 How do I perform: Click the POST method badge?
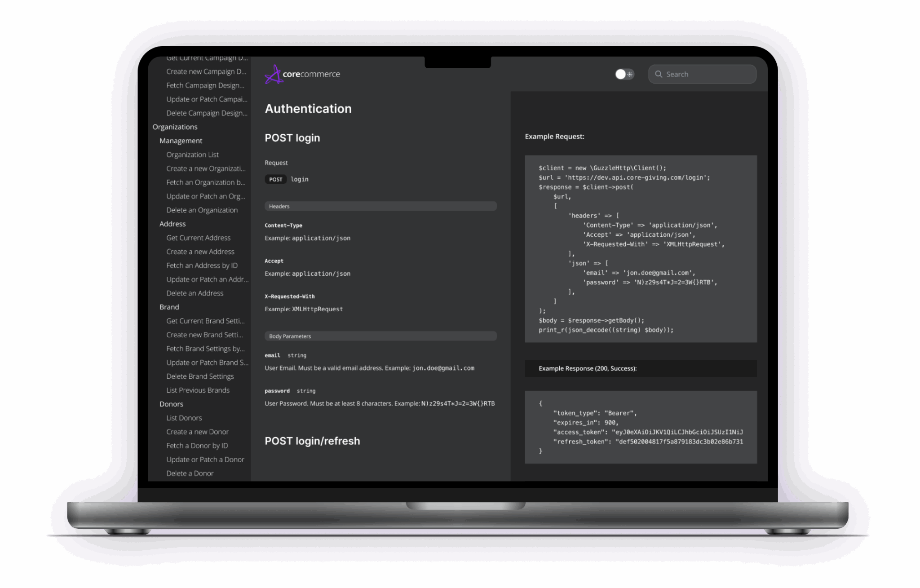[275, 179]
